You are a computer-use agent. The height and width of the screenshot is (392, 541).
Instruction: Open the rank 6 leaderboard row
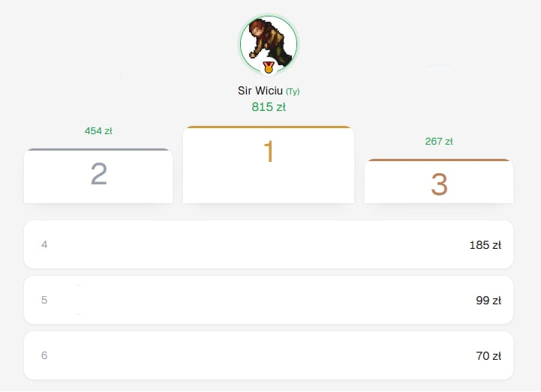click(x=269, y=355)
